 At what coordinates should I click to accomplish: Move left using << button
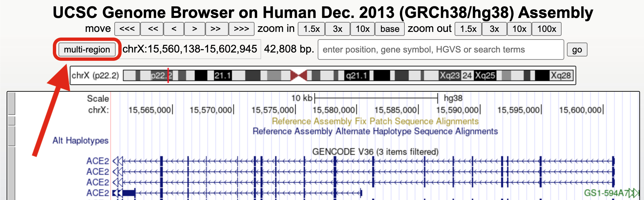pos(153,29)
